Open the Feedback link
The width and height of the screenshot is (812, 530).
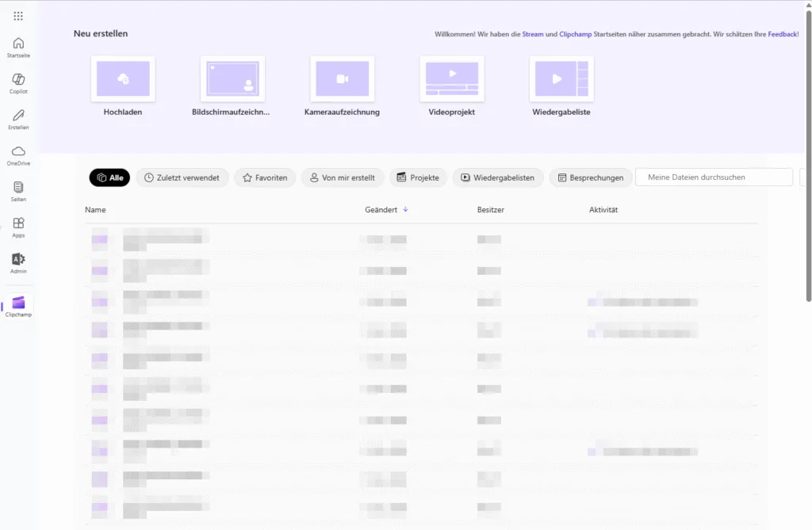click(782, 35)
